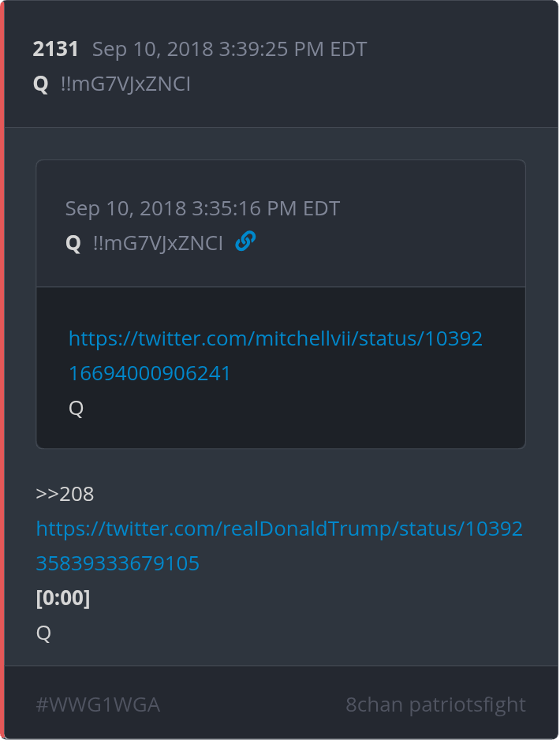Open the mitchellvii Twitter status link
Image resolution: width=560 pixels, height=740 pixels.
tap(275, 338)
